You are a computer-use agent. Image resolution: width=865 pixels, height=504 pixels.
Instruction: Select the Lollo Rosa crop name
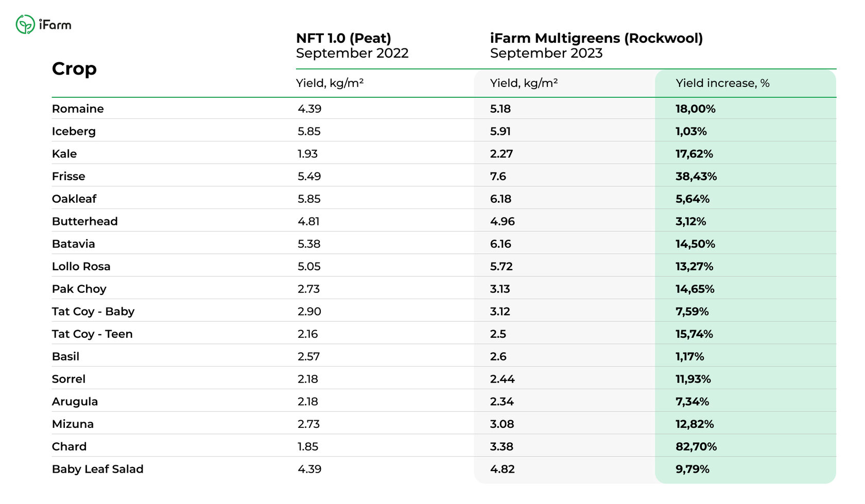point(81,267)
